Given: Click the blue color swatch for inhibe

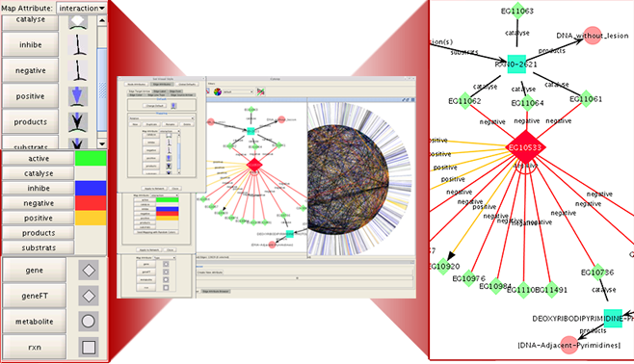Looking at the screenshot, I should pyautogui.click(x=91, y=189).
